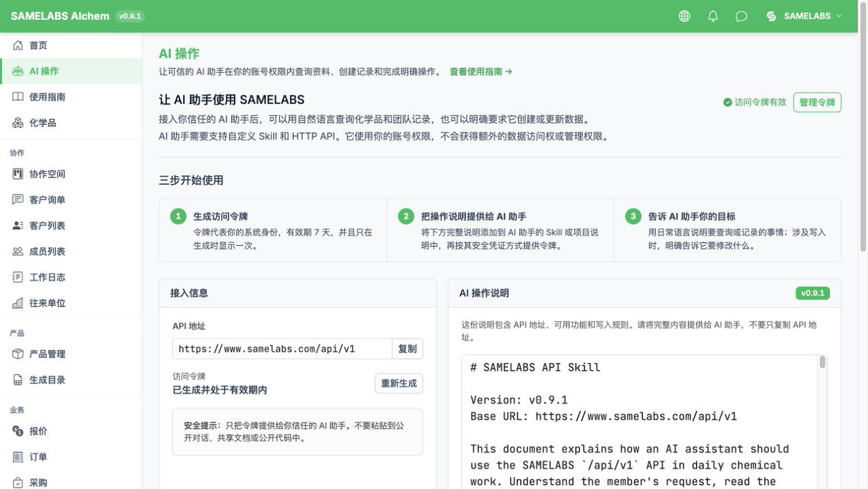This screenshot has height=489, width=868.
Task: Click the v0.9.1 badge in header
Action: [x=130, y=16]
